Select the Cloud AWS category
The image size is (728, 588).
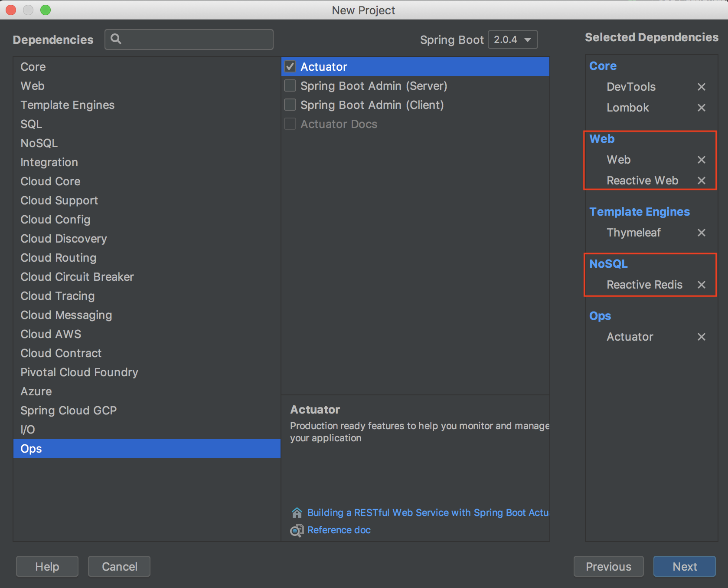[x=147, y=334]
